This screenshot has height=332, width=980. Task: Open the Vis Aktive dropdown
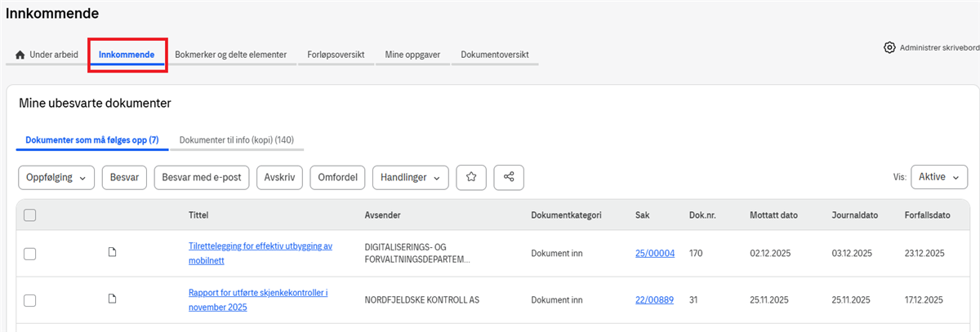938,177
